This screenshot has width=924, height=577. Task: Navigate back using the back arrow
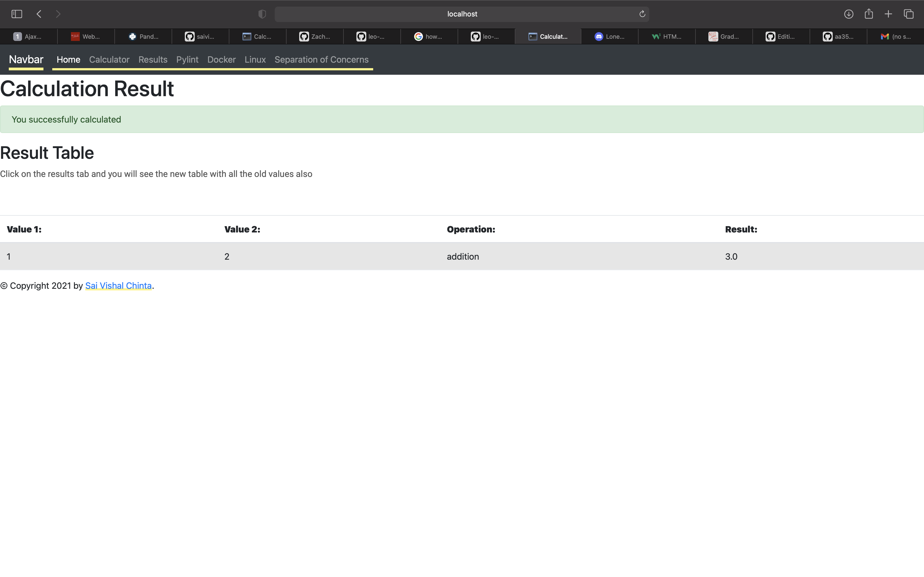[38, 14]
